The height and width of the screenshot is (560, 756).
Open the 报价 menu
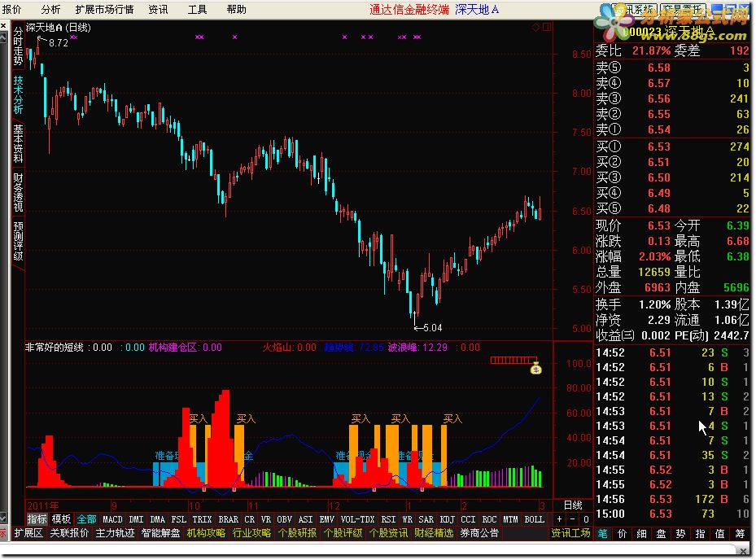click(x=12, y=9)
